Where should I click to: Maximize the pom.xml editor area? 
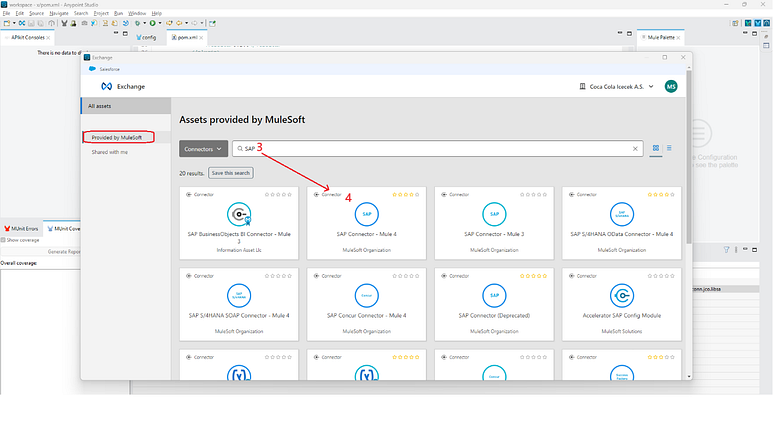tap(629, 33)
